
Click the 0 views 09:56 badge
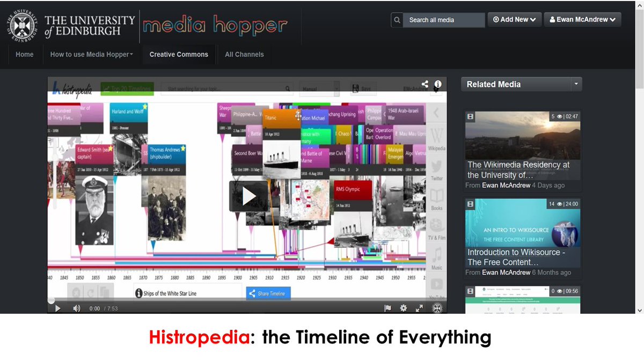565,291
